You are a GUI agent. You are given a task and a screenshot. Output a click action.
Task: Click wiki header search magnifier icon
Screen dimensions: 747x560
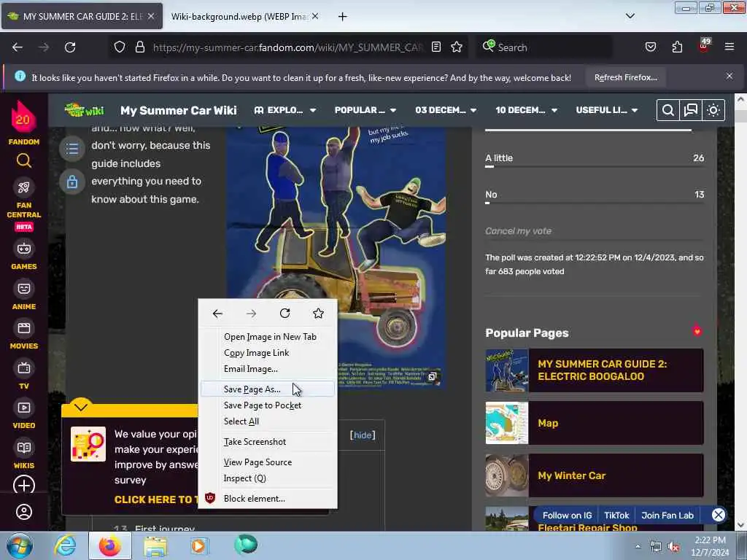pyautogui.click(x=668, y=110)
